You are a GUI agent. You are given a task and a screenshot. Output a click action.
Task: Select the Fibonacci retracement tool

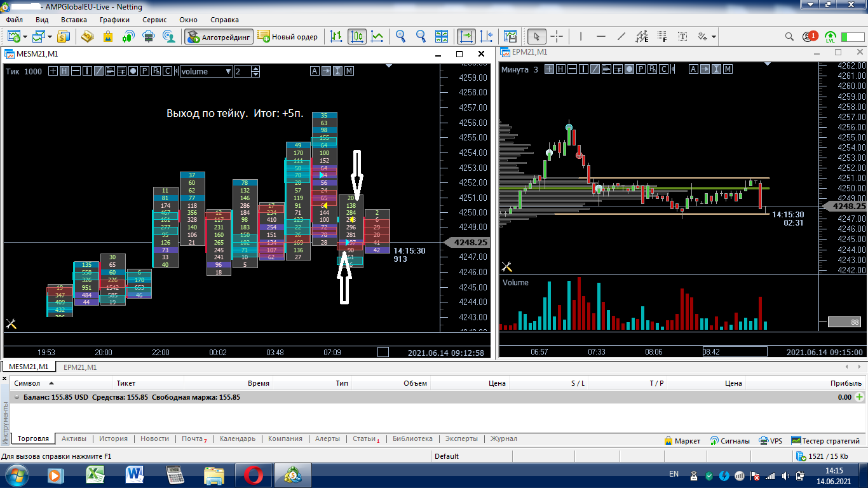[662, 36]
